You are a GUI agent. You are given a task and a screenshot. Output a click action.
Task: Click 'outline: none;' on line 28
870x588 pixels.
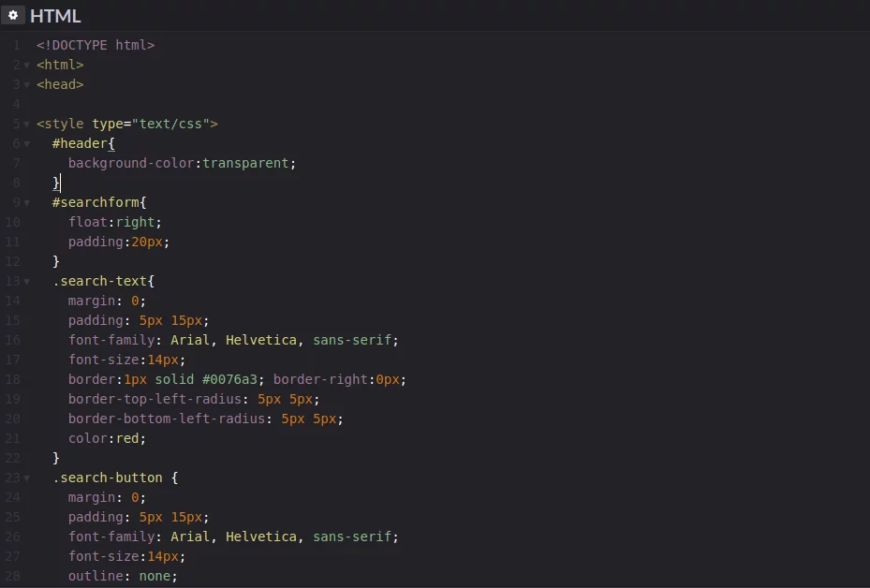click(122, 576)
